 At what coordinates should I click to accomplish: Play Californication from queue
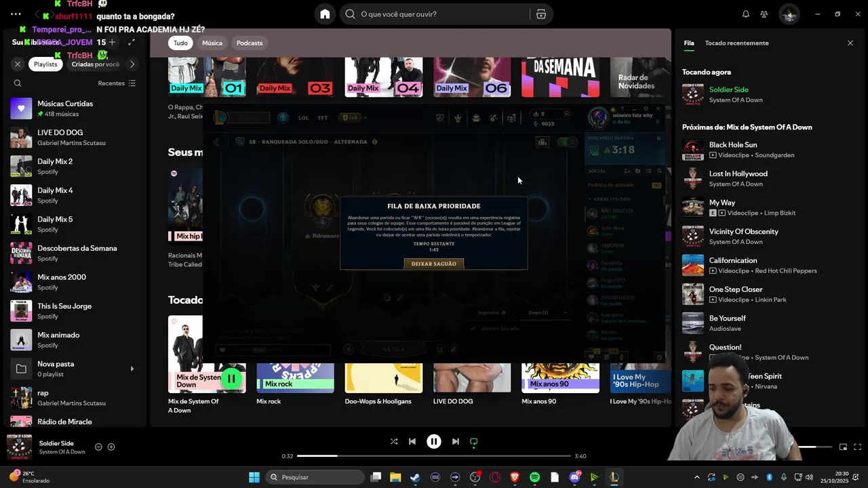[766, 266]
